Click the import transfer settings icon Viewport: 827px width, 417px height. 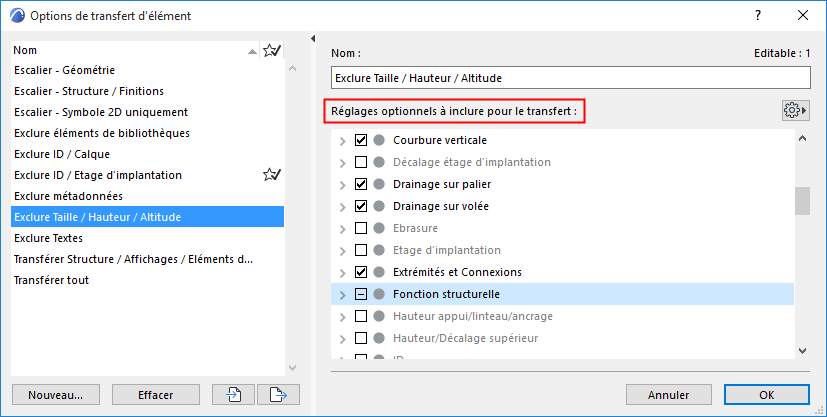click(234, 394)
